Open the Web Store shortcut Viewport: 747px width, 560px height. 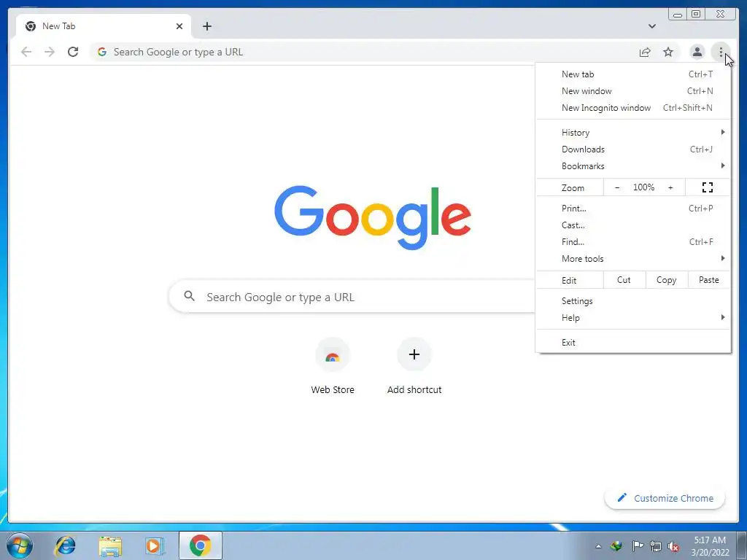[x=333, y=367]
